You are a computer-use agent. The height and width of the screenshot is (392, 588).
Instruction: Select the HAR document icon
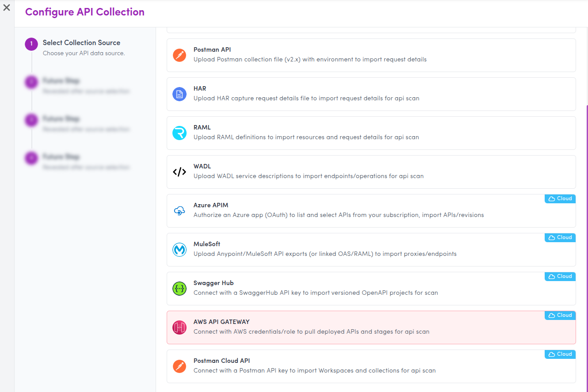coord(179,94)
